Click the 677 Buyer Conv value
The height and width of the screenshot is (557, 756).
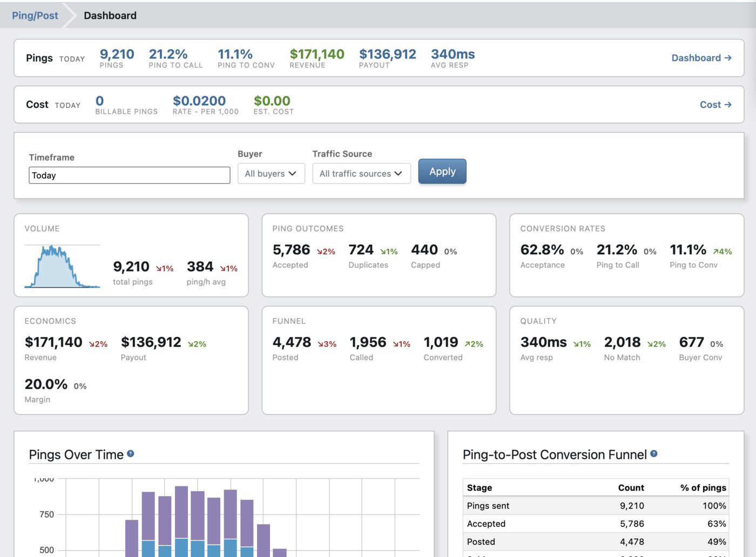691,342
